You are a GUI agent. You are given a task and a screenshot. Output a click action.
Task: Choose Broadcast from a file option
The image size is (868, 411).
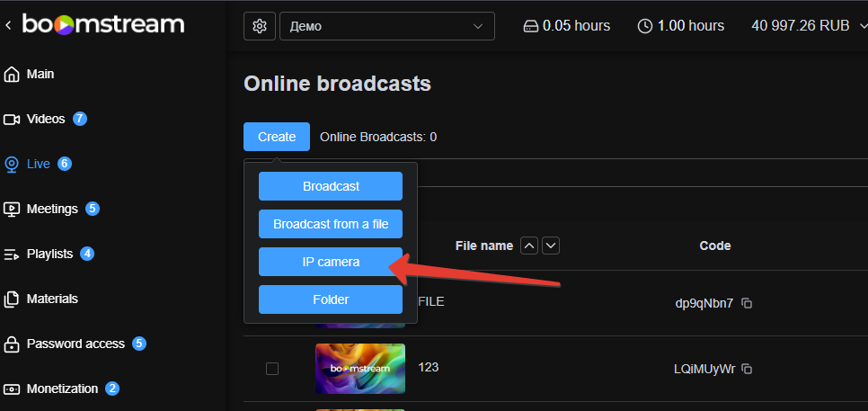coord(331,224)
